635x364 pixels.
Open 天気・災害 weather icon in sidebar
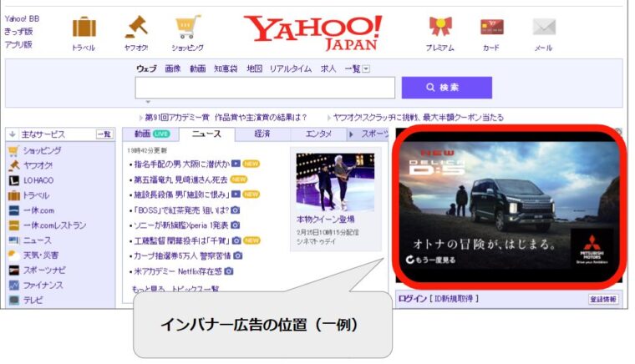13,255
